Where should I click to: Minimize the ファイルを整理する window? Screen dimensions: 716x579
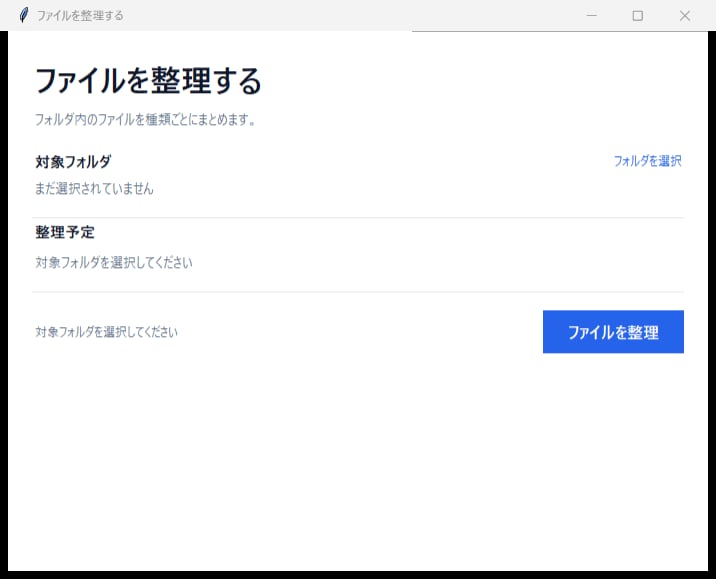(591, 16)
